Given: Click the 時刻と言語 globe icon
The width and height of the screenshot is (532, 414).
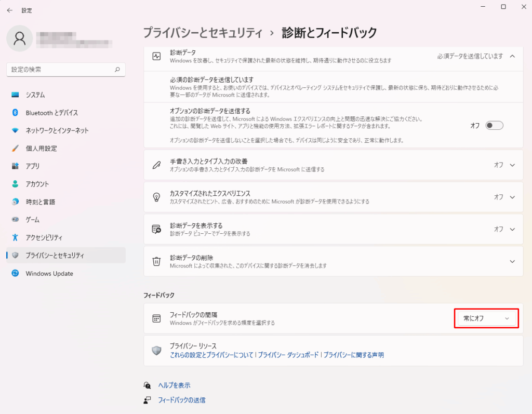Looking at the screenshot, I should (x=15, y=202).
